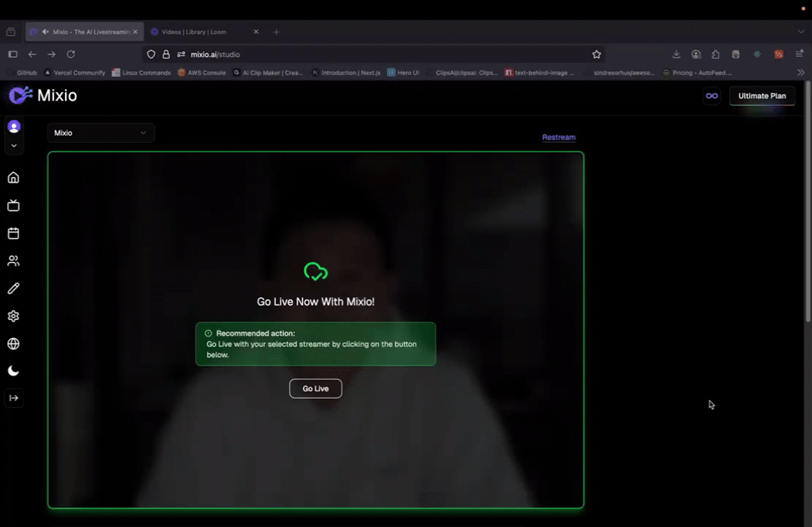Viewport: 812px width, 527px height.
Task: Follow the Restream link
Action: click(x=558, y=137)
